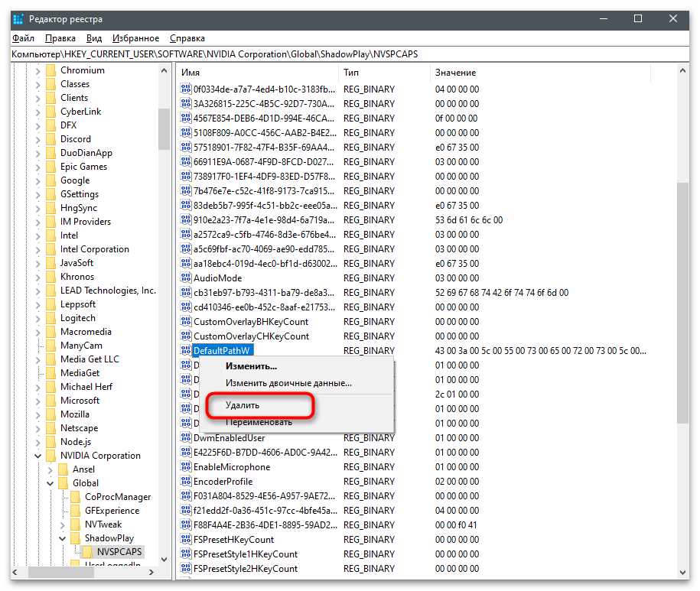The width and height of the screenshot is (700, 591).
Task: Expand the Discord registry key
Action: click(x=38, y=139)
